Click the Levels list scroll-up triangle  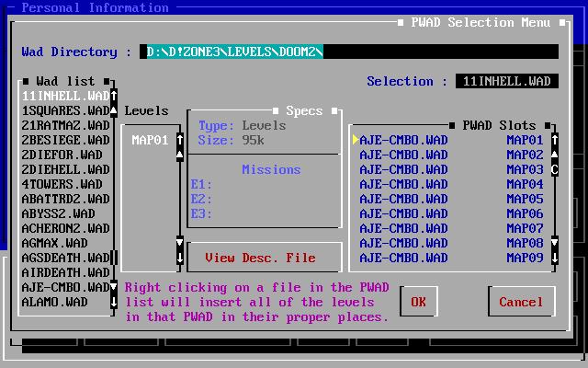click(x=180, y=155)
